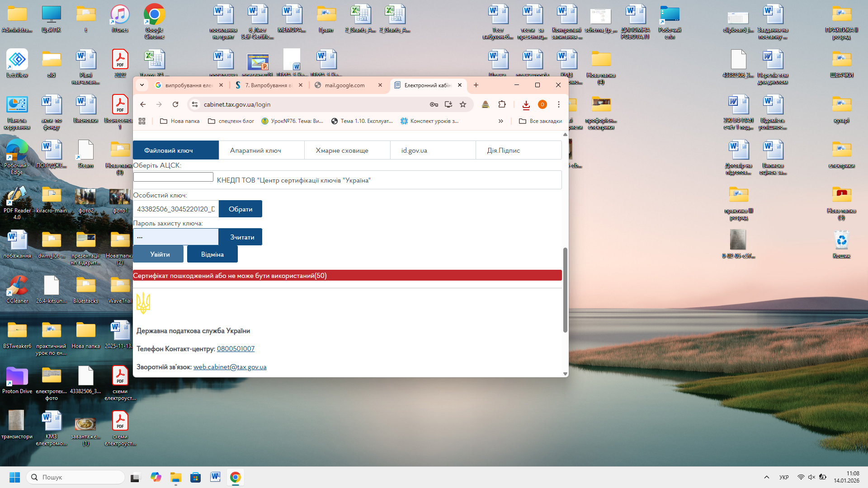
Task: Click the key password input field
Action: click(176, 237)
